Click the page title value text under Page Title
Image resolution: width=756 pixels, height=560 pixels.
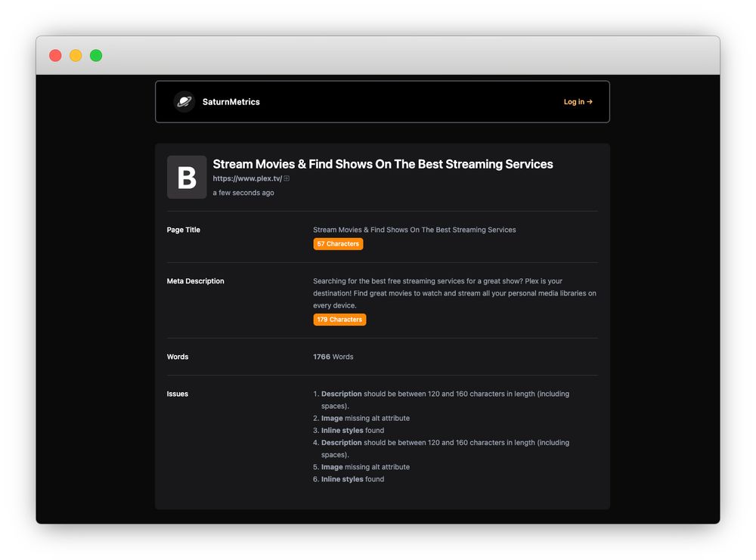(414, 230)
